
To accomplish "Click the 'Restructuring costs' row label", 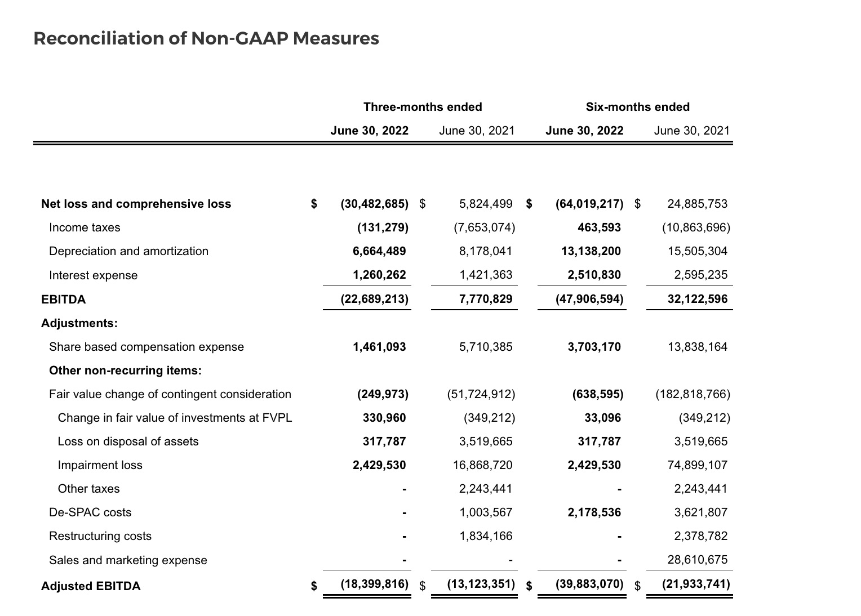I will pos(100,536).
